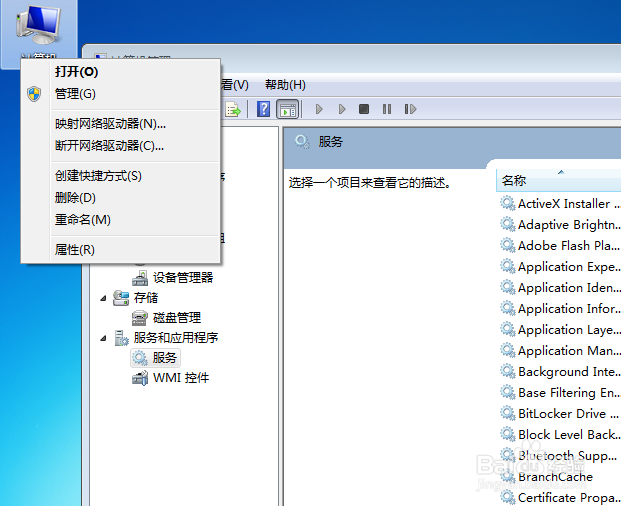Collapse the 服务和应用程序 tree node
The height and width of the screenshot is (506, 621).
(x=103, y=339)
